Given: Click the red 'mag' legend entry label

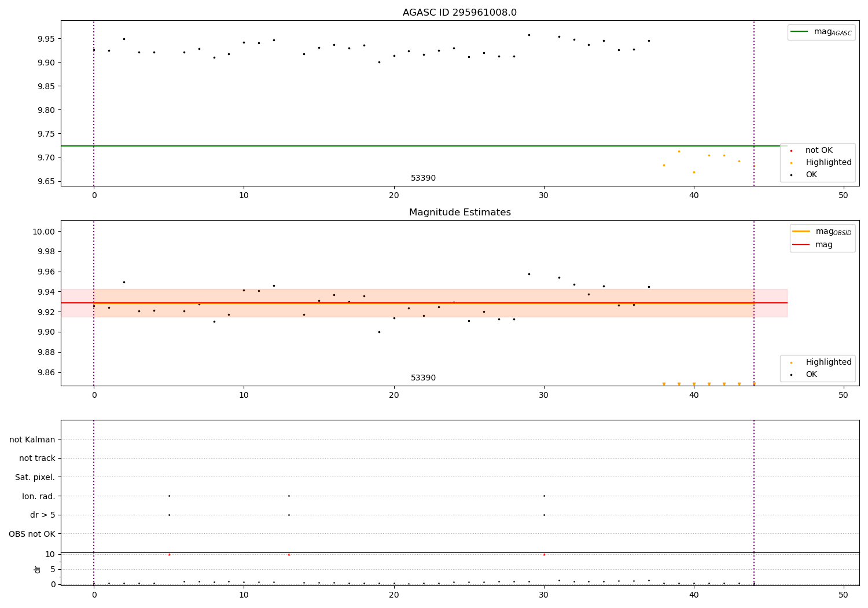Looking at the screenshot, I should click(x=824, y=245).
